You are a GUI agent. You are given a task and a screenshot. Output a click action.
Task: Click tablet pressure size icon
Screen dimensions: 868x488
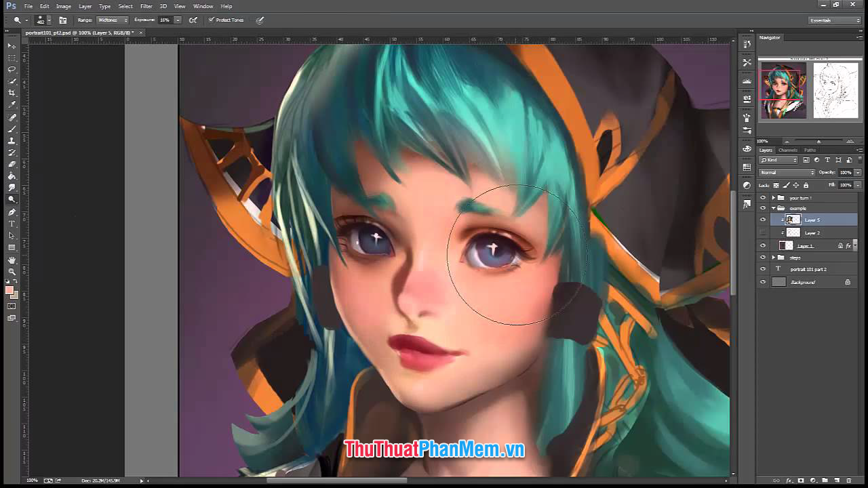[x=260, y=20]
